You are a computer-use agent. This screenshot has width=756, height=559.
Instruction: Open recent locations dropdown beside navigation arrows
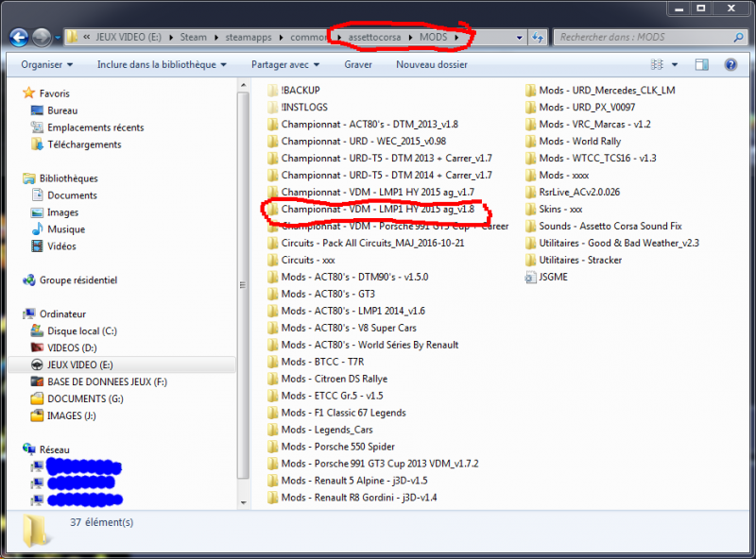[58, 38]
